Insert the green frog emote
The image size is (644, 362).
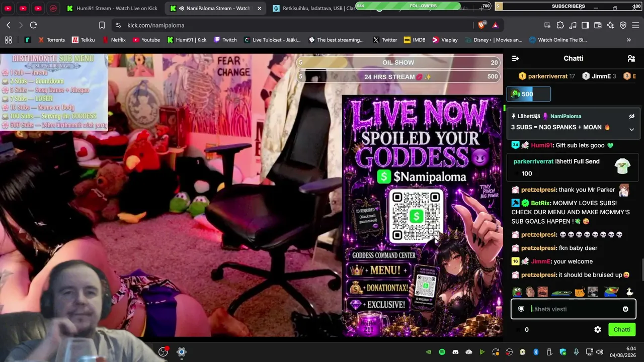517,292
